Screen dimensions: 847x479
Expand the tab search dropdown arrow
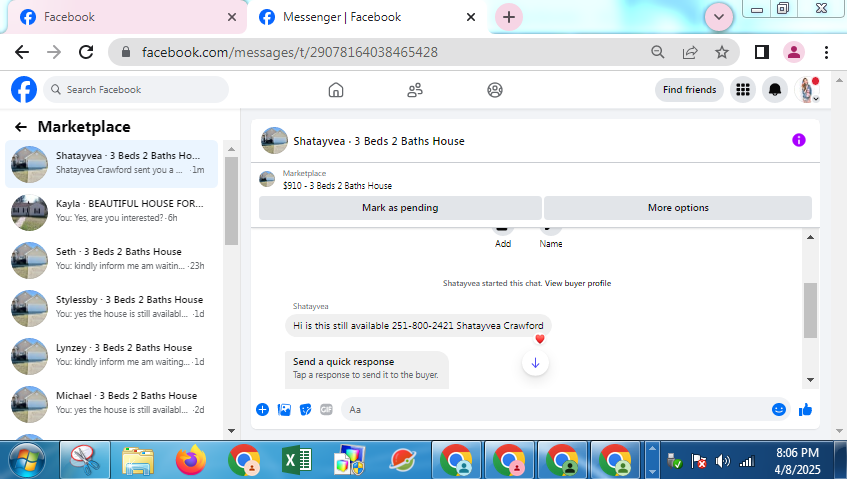pos(719,17)
